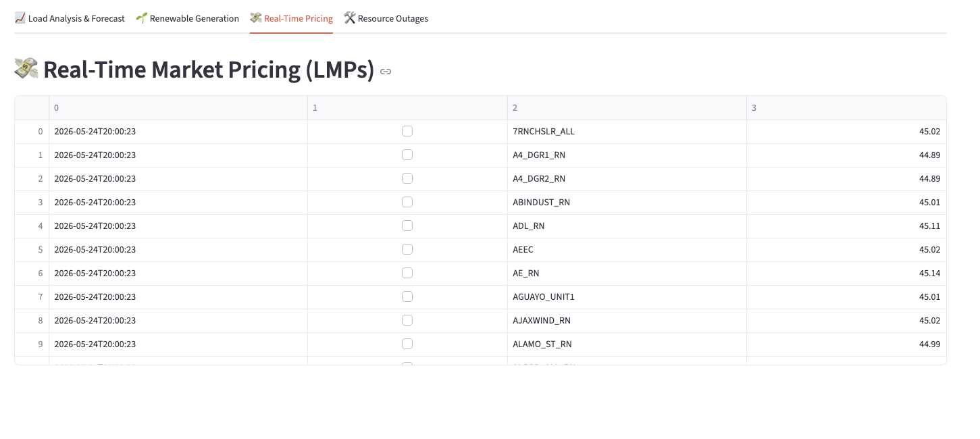The height and width of the screenshot is (439, 980).
Task: Open the Load Analysis & Forecast tab
Action: coord(70,18)
